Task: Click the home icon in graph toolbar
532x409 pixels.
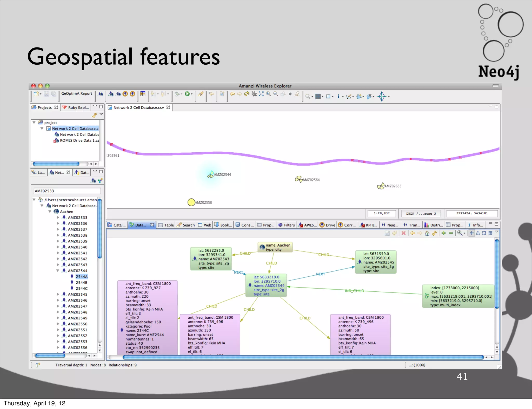Action: click(427, 233)
